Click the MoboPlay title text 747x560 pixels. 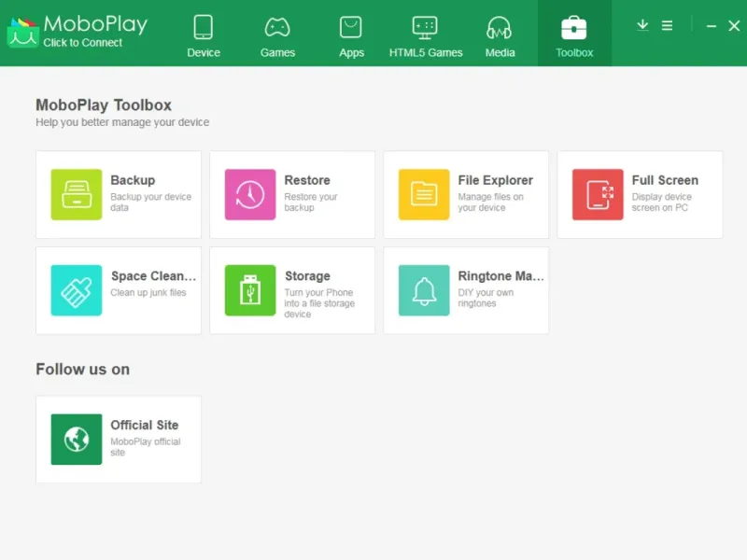click(x=95, y=24)
